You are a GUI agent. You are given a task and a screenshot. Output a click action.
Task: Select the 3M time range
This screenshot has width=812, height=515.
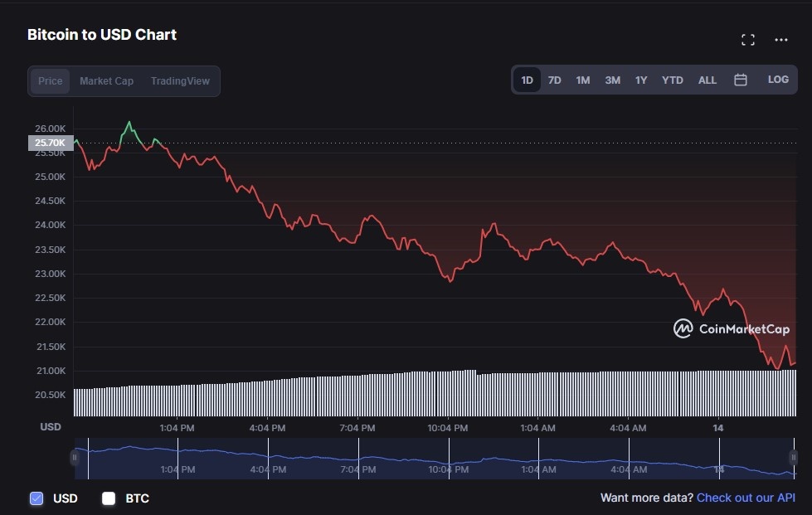(x=612, y=80)
